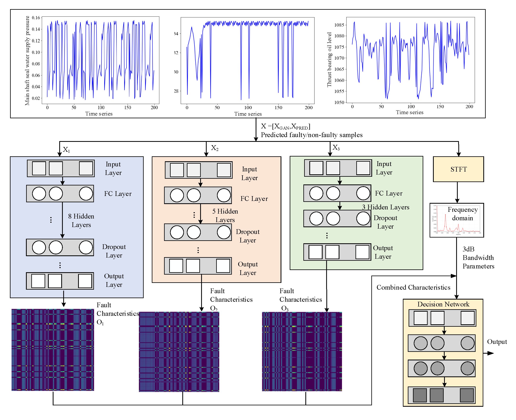Click the Fault Characteristics O3 heatmap
Image resolution: width=516 pixels, height=420 pixels.
click(302, 351)
